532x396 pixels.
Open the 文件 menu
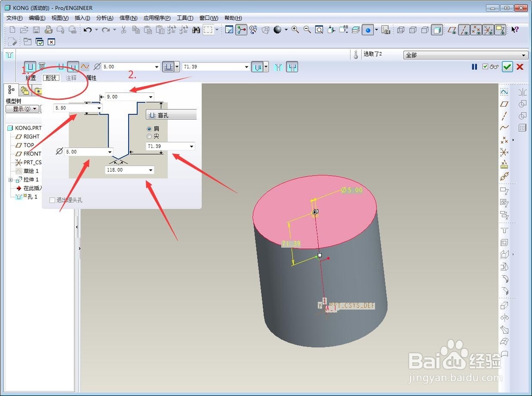14,18
